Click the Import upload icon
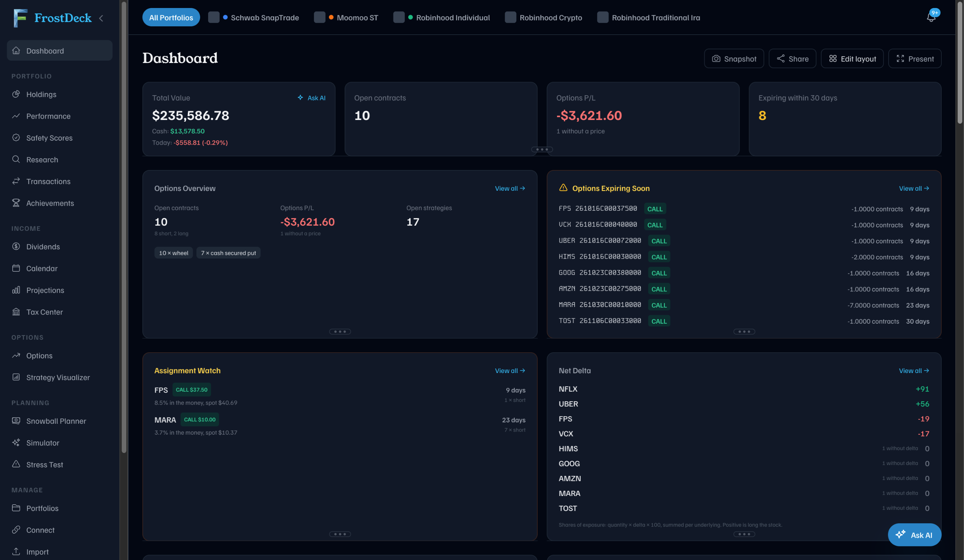The width and height of the screenshot is (964, 560). point(16,552)
